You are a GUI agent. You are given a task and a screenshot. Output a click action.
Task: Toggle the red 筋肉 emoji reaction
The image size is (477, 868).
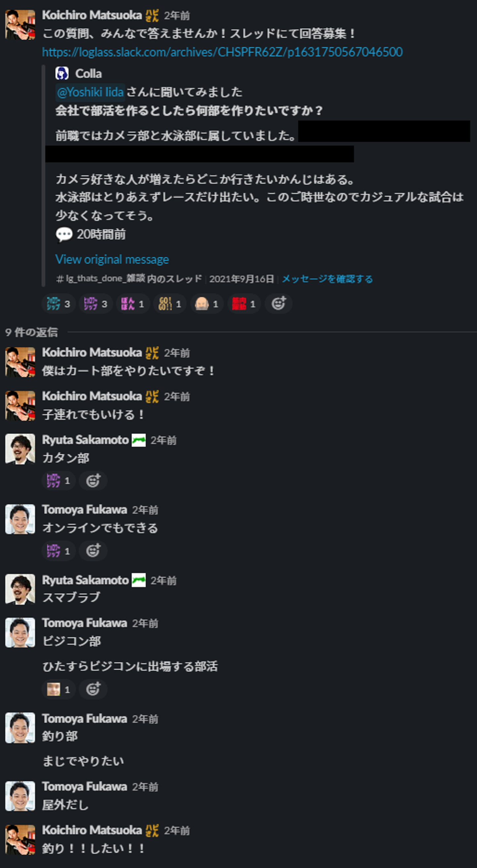tap(244, 304)
